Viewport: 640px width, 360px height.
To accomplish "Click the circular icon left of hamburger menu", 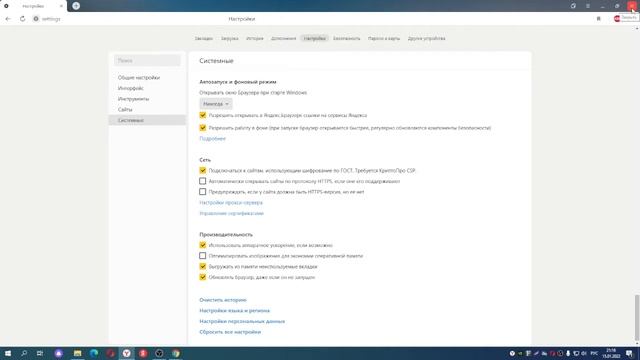I will click(x=573, y=6).
